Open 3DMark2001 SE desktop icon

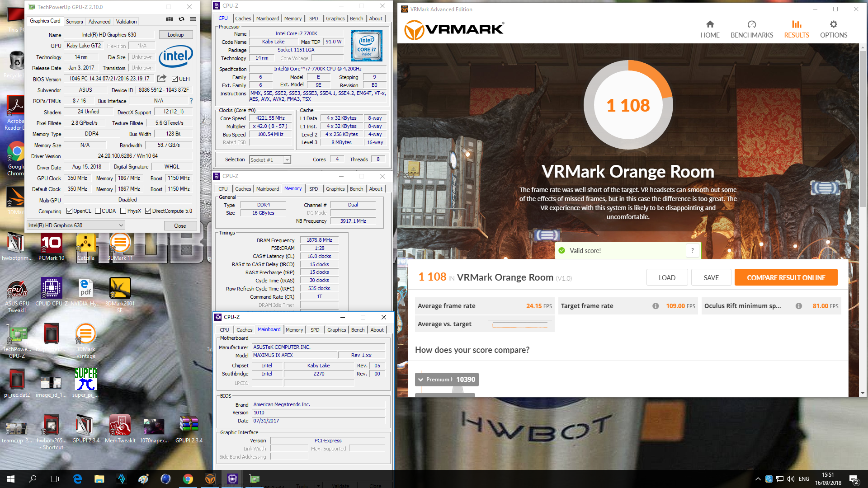(x=120, y=296)
